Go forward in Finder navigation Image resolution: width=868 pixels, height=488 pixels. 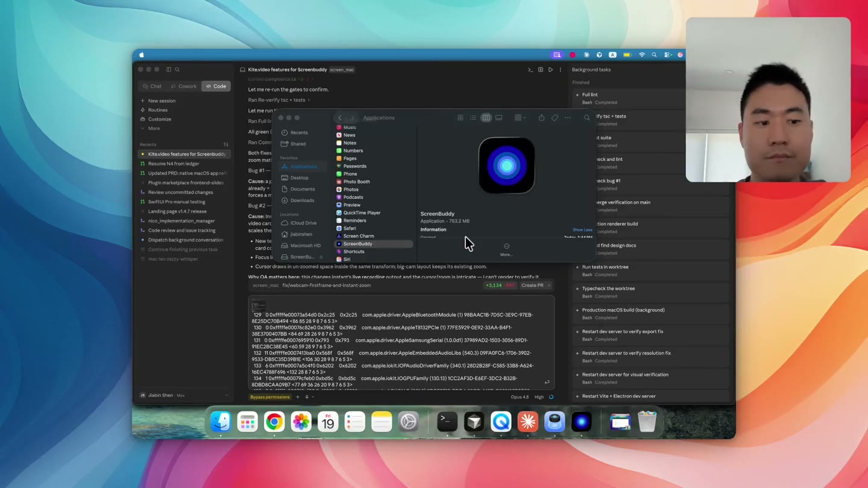[x=353, y=117]
